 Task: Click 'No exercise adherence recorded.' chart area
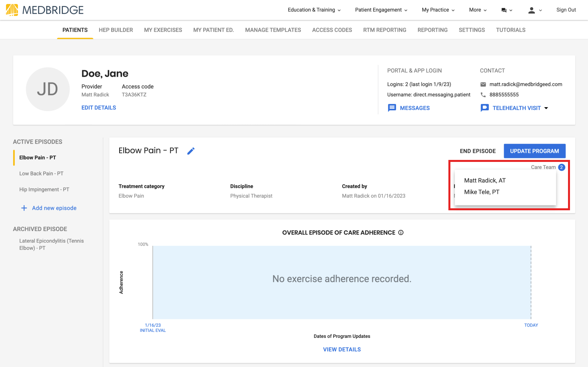point(342,279)
